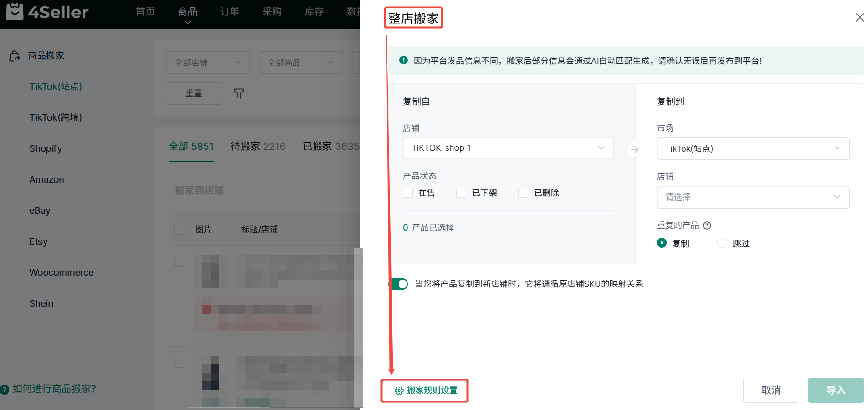This screenshot has height=410, width=868.
Task: Select Shopify in the sidebar
Action: click(46, 148)
